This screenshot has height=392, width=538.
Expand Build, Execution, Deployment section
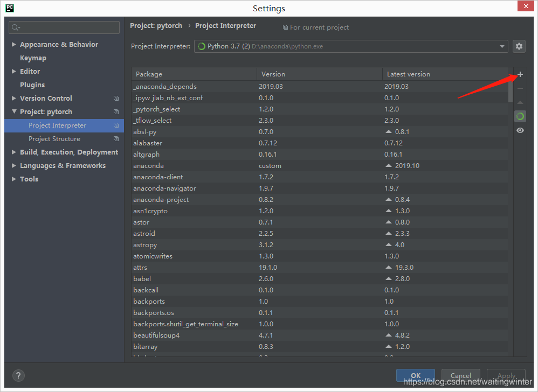tap(13, 152)
